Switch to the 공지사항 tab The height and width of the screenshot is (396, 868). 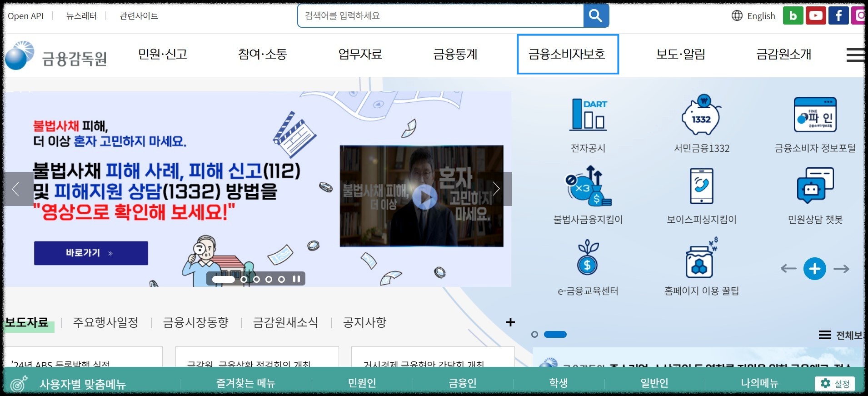point(364,322)
